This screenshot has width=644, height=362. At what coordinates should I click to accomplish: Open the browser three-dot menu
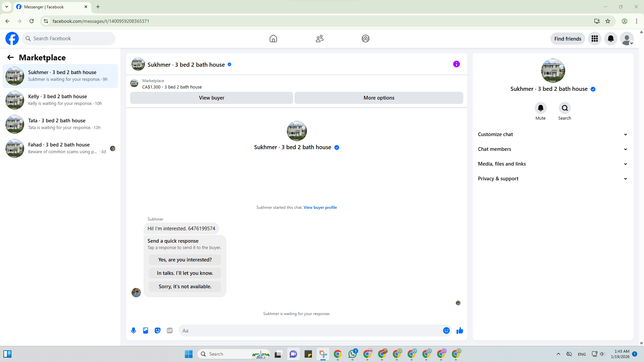[x=637, y=21]
